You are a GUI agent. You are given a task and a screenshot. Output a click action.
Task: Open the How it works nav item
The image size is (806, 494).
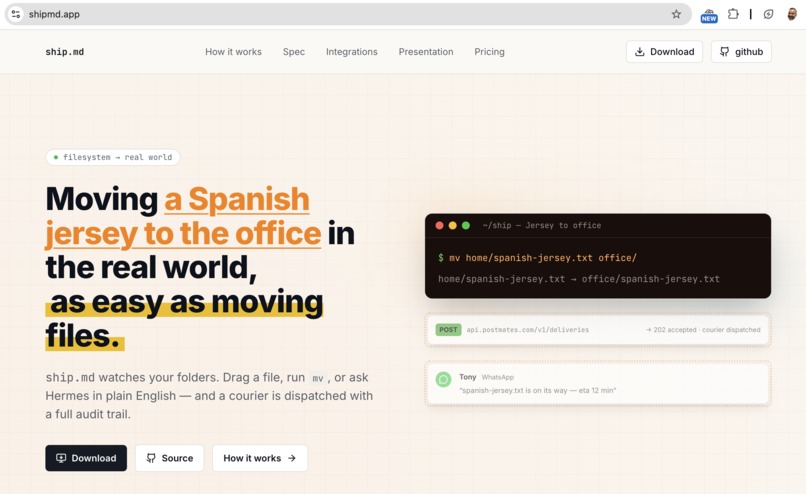pos(233,52)
